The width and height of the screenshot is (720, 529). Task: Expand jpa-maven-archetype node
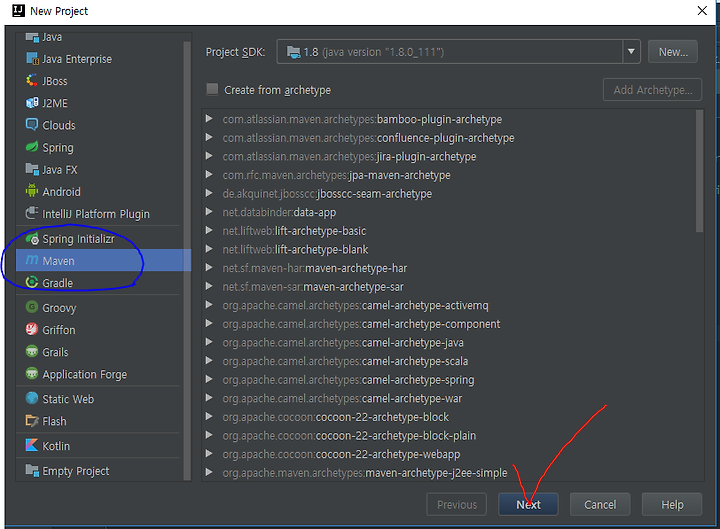[209, 174]
